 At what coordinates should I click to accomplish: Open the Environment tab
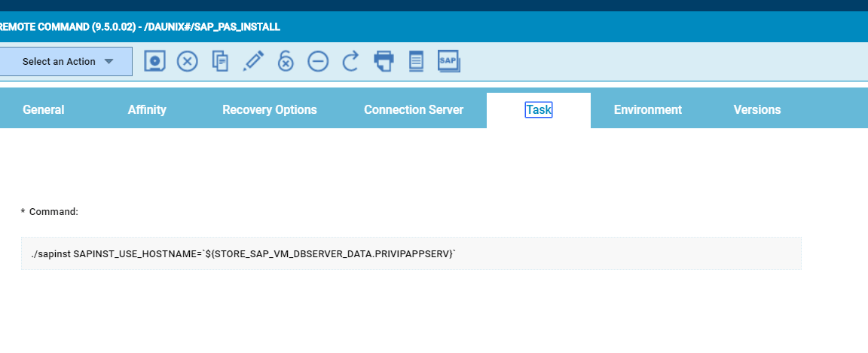(x=648, y=109)
